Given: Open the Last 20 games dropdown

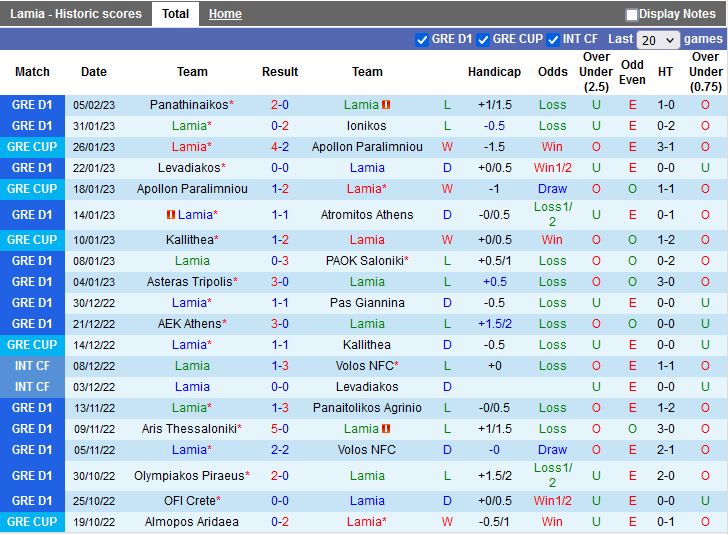Looking at the screenshot, I should coord(658,40).
